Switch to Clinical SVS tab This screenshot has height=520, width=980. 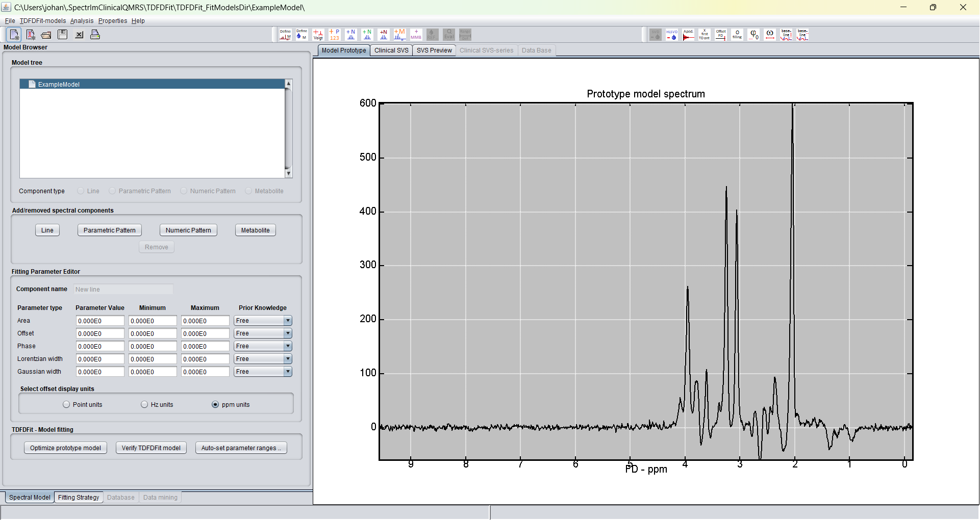[x=391, y=50]
